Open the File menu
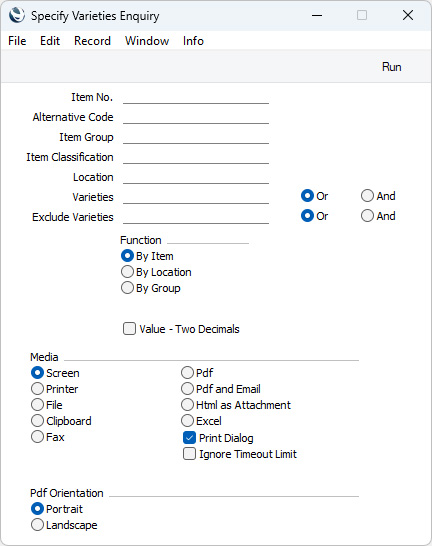Screen dimensions: 432x546 (x=17, y=41)
